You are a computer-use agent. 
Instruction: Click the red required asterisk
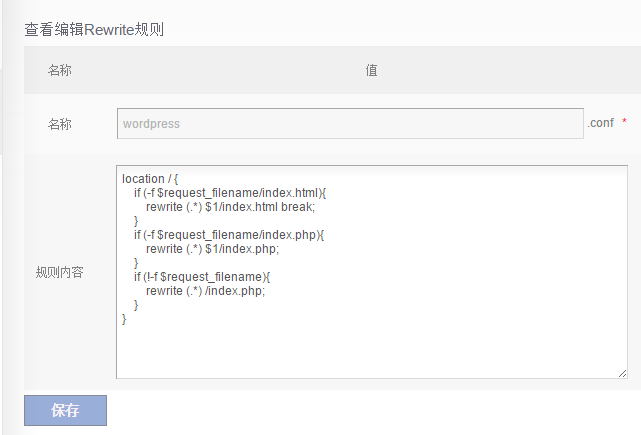click(x=625, y=124)
